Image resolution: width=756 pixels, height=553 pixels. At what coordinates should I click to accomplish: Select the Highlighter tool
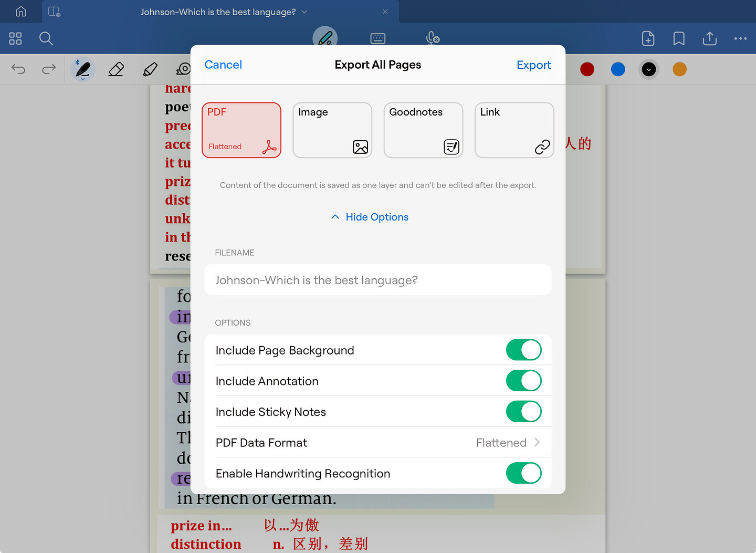point(150,69)
